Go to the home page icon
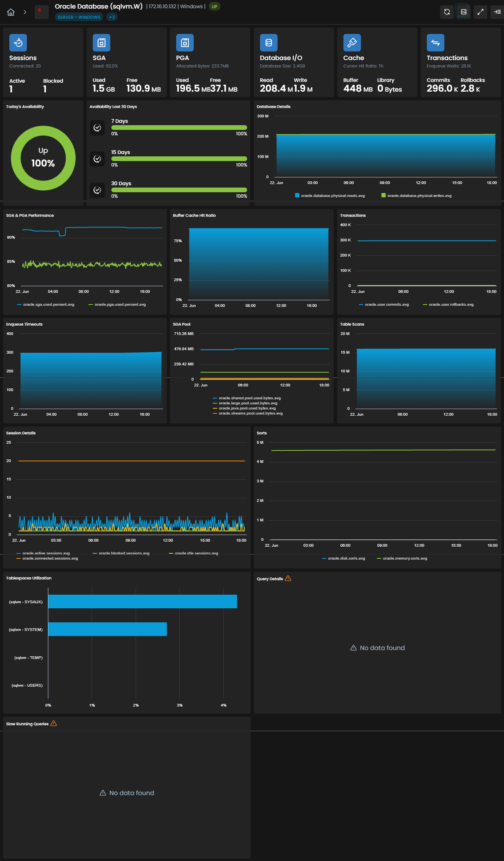The image size is (504, 861). click(11, 12)
